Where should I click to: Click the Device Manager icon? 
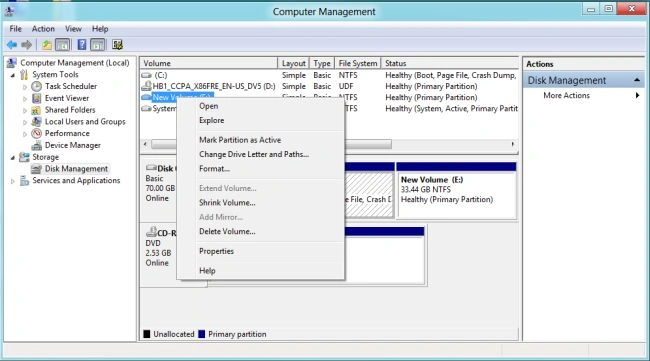[37, 145]
